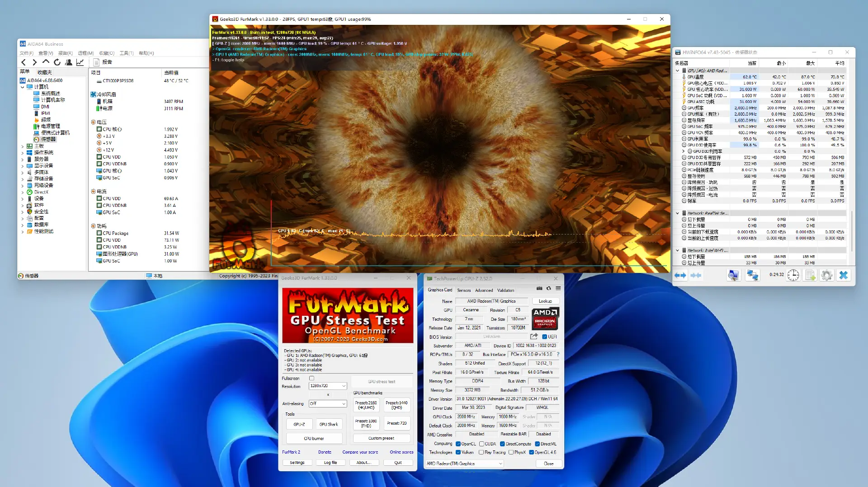Click Settings button in FurMark
The width and height of the screenshot is (868, 487).
point(297,463)
